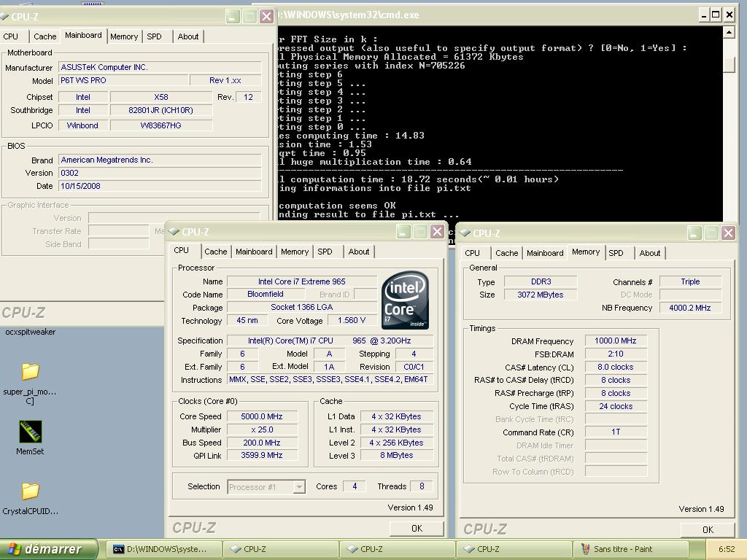
Task: Click the Intel Core i7 logo badge
Action: 405,300
